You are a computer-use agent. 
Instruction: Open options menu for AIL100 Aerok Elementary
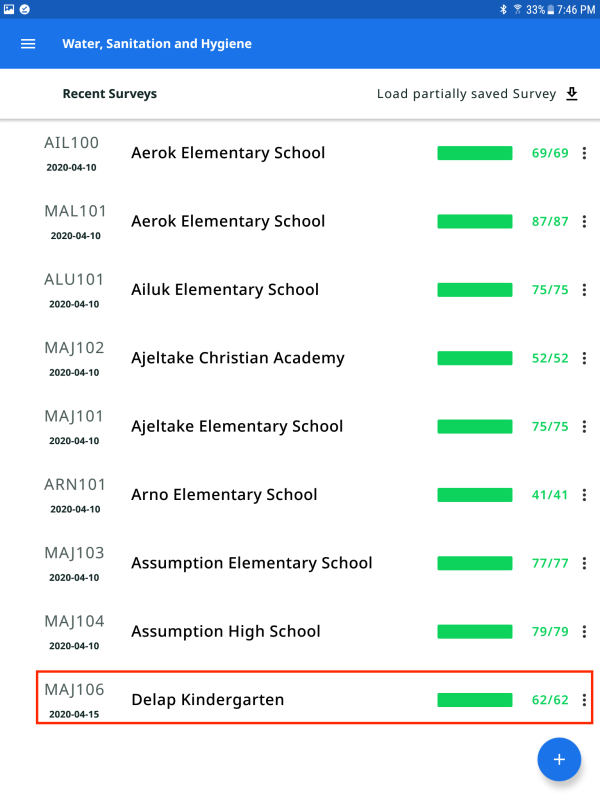(584, 153)
